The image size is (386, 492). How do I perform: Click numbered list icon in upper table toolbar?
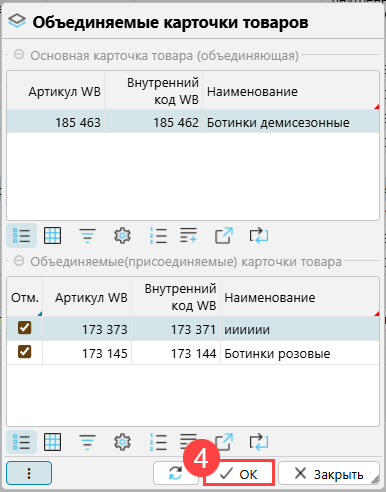click(x=158, y=236)
